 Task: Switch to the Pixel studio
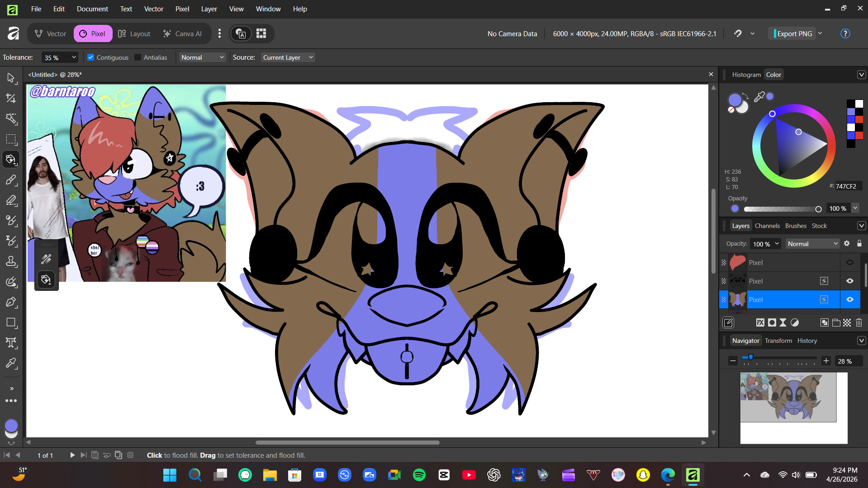pyautogui.click(x=93, y=33)
